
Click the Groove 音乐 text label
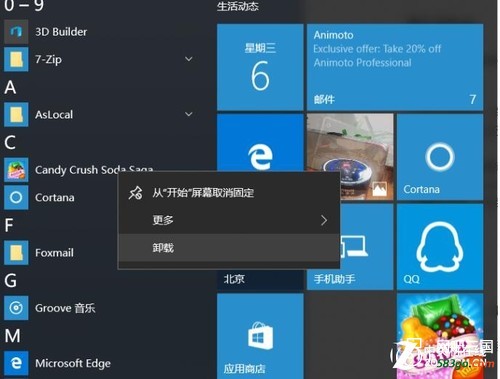click(65, 308)
